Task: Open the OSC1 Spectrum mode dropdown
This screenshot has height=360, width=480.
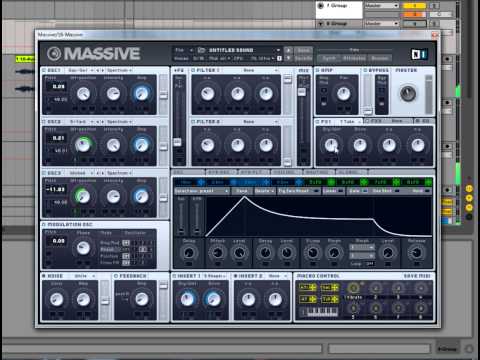Action: [x=119, y=70]
